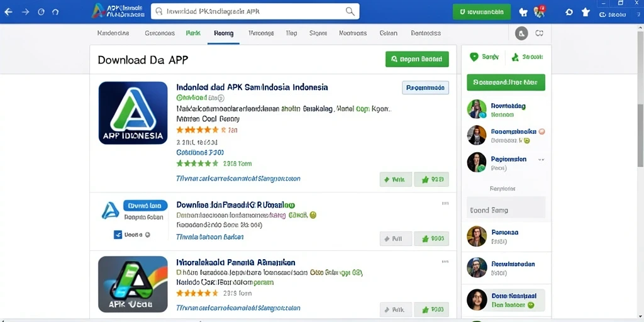Toggle the blue checkbox in second listing
644x322 pixels.
118,235
